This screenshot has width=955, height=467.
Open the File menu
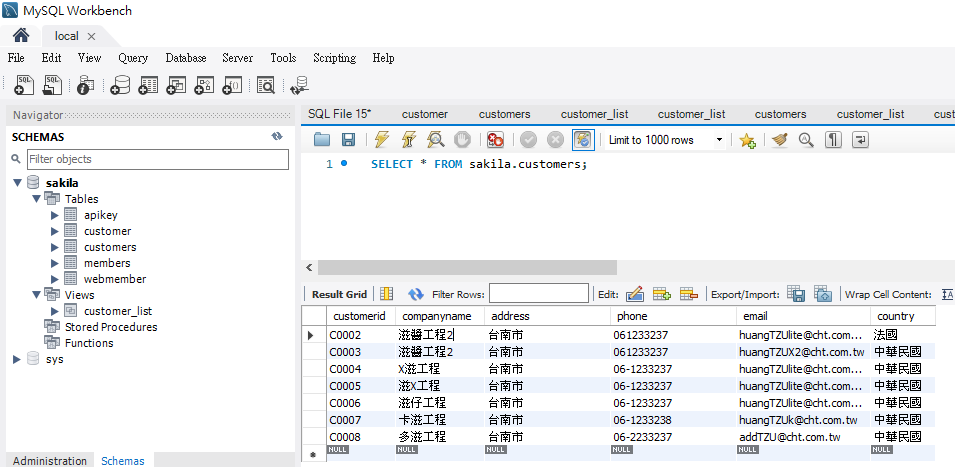pos(16,58)
